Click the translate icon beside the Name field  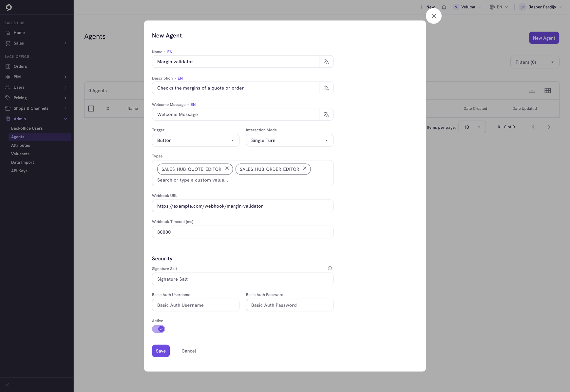pyautogui.click(x=326, y=62)
